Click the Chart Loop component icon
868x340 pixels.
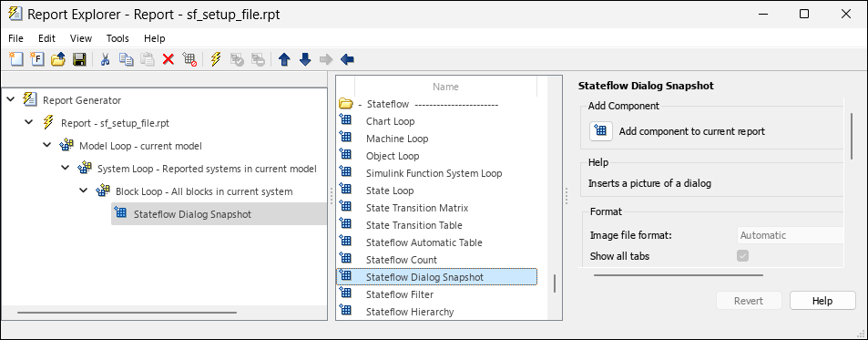click(x=345, y=120)
